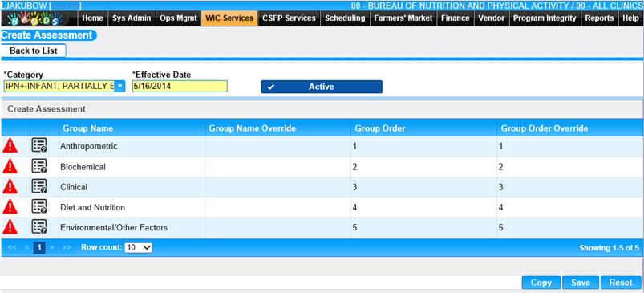The width and height of the screenshot is (644, 293).
Task: Open the questions list icon for Biochemical
Action: point(39,166)
